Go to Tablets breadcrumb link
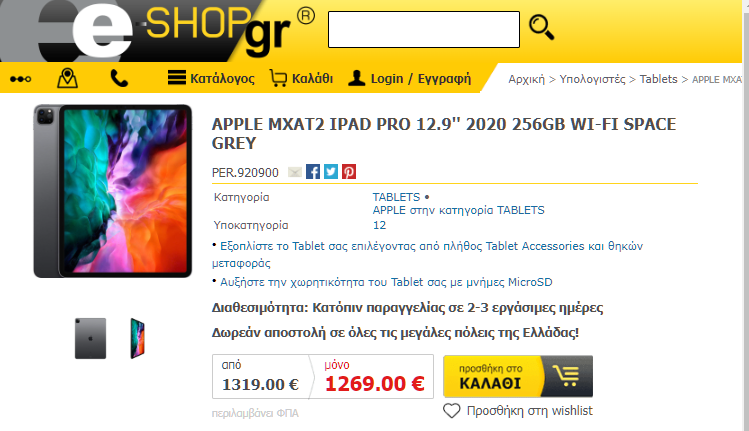The height and width of the screenshot is (431, 749). tap(658, 79)
